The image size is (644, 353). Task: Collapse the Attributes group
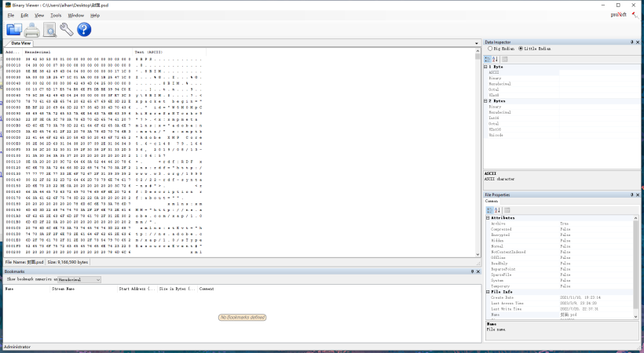pos(488,218)
